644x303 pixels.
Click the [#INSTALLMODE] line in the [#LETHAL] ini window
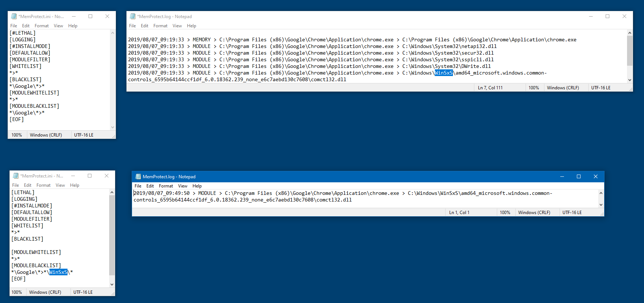point(30,46)
